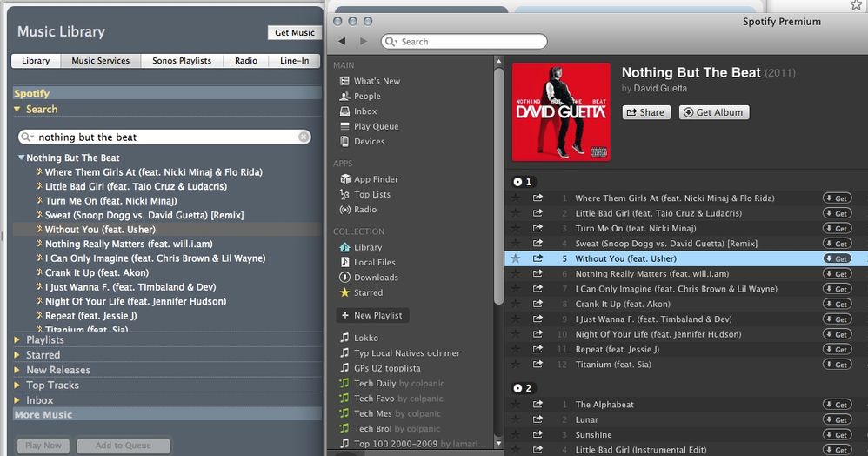This screenshot has width=868, height=456.
Task: Expand New Releases in Sonos
Action: click(17, 370)
